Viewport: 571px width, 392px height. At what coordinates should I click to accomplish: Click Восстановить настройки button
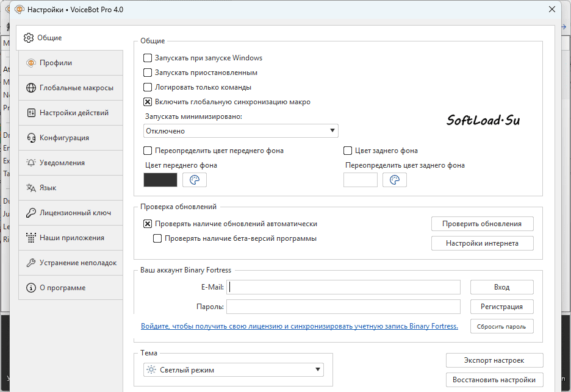click(x=495, y=380)
